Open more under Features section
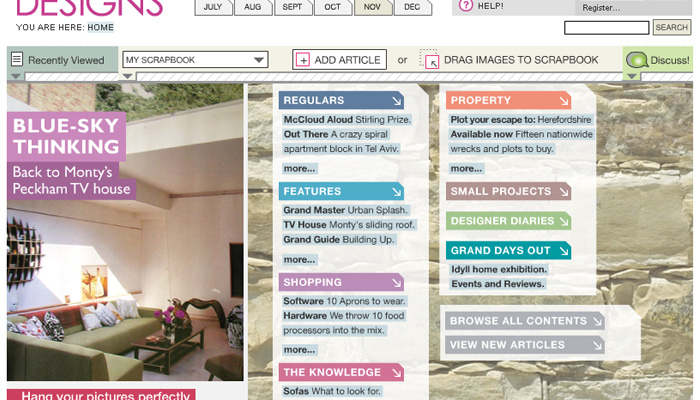Image resolution: width=700 pixels, height=400 pixels. click(300, 260)
